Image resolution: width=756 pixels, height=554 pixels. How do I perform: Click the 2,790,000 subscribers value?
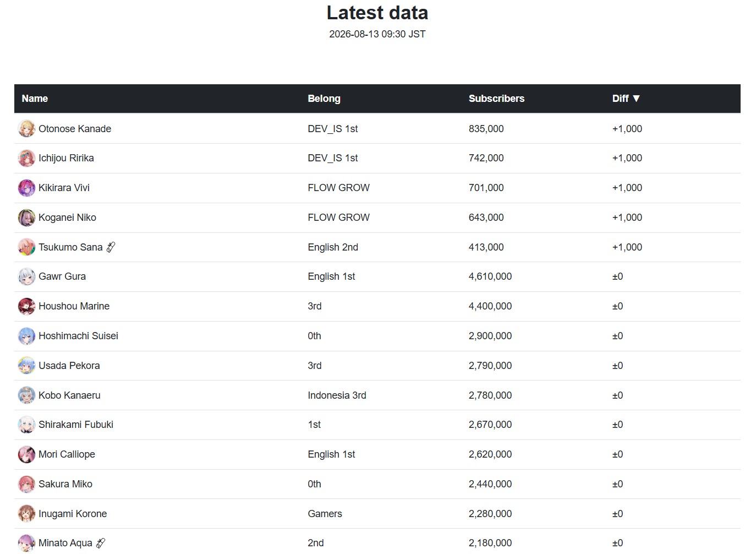coord(490,366)
